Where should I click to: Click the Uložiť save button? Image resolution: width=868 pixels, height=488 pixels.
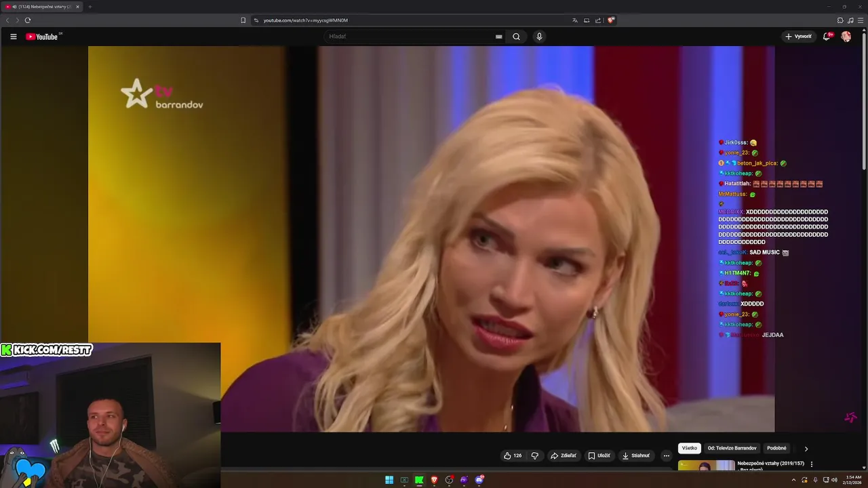(599, 455)
